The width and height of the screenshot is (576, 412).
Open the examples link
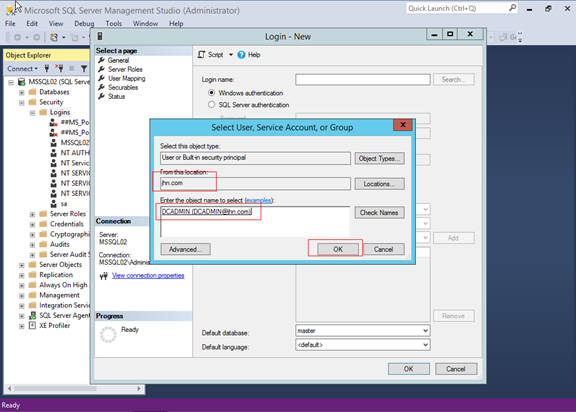coord(259,200)
